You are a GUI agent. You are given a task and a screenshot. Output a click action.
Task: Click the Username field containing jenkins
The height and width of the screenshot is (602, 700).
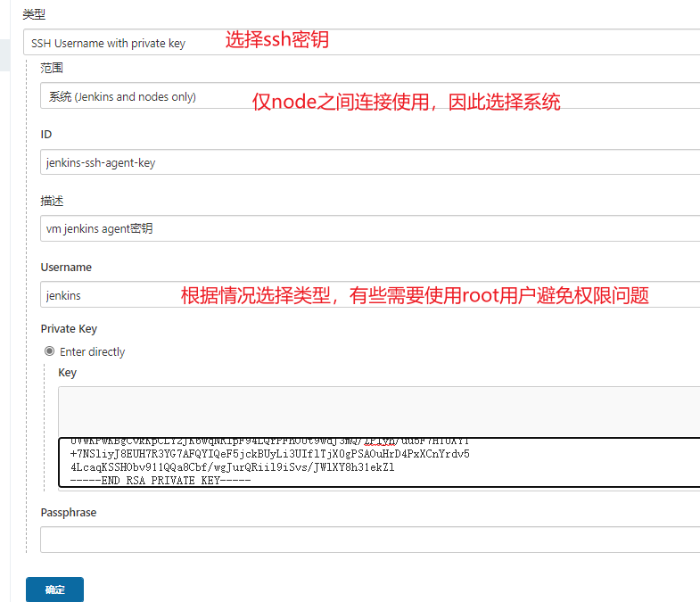click(x=370, y=294)
